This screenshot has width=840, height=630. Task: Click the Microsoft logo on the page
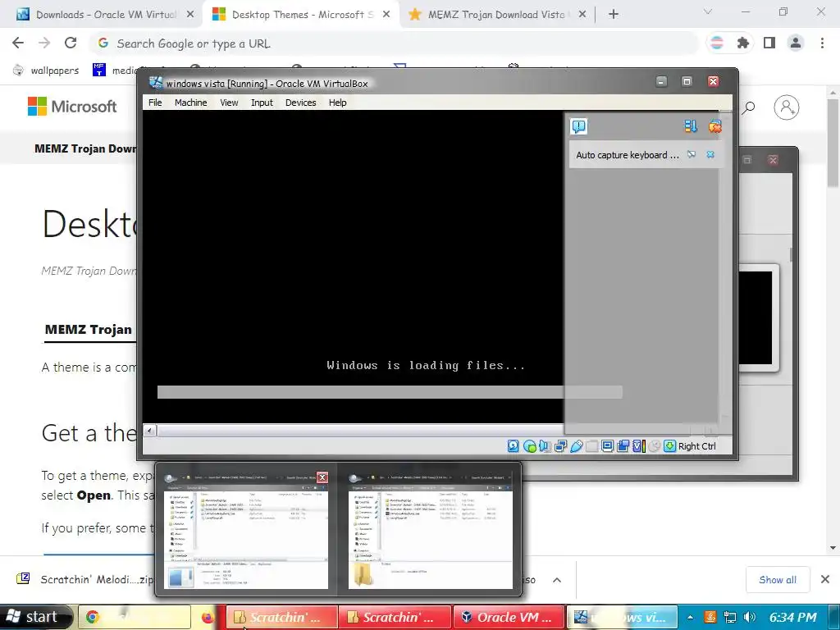(x=72, y=106)
